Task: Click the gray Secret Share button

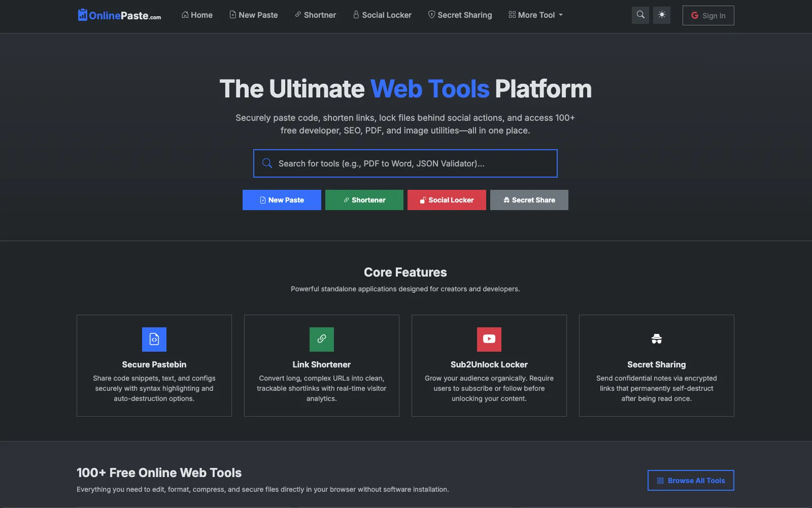Action: [529, 200]
